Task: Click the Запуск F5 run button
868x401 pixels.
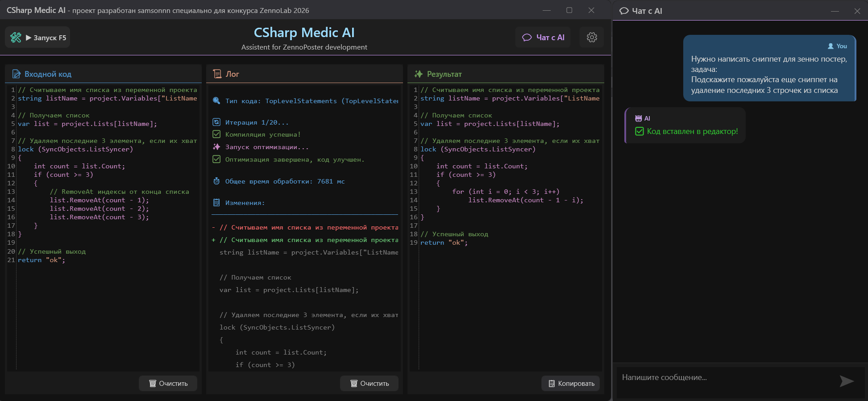Action: (x=38, y=38)
